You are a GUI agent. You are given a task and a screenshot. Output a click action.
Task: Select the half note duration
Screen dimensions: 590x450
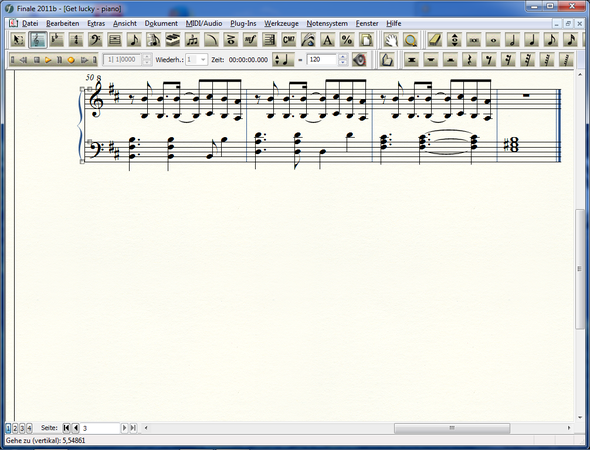coord(512,40)
